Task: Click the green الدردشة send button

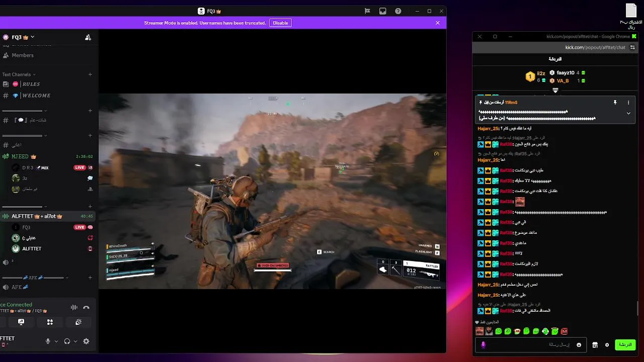Action: (x=625, y=345)
